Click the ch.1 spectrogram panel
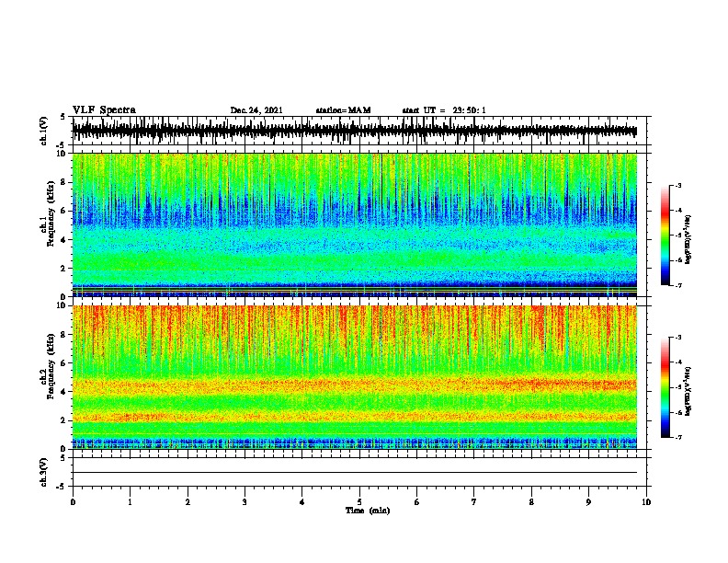Screen dimensions: 728x563 tap(355, 224)
